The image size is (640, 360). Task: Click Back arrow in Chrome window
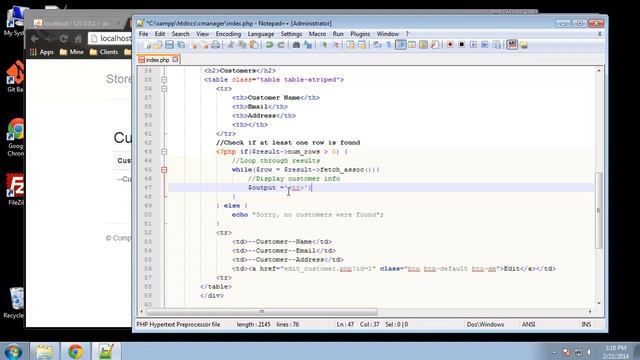[x=35, y=39]
